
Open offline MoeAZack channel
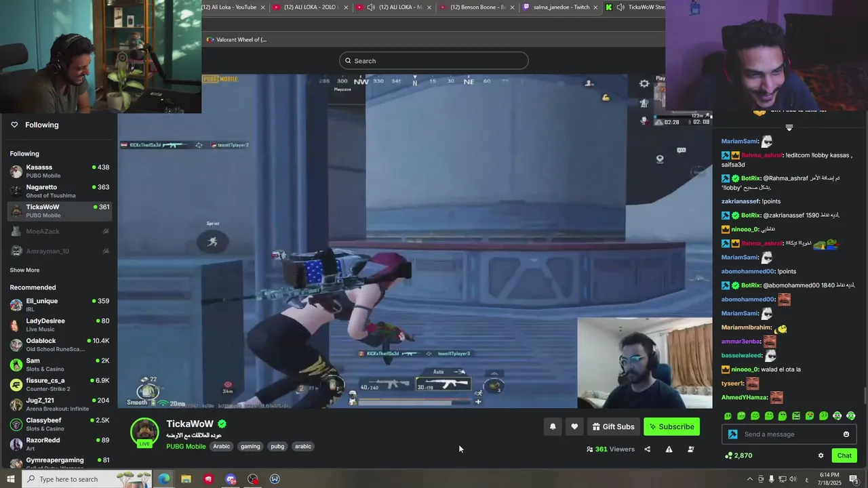click(60, 231)
